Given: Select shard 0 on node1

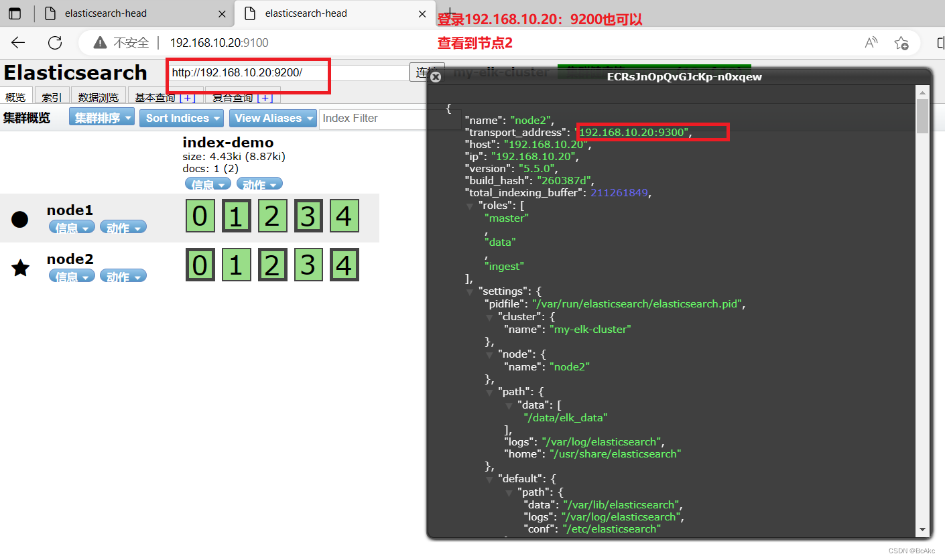Looking at the screenshot, I should point(200,216).
